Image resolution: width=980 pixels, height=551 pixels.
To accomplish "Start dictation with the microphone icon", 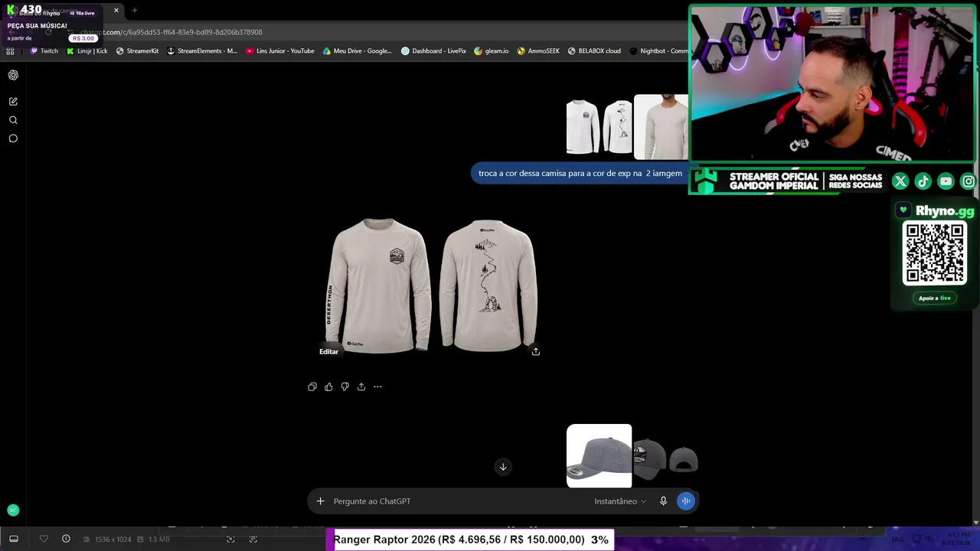I will (x=663, y=501).
